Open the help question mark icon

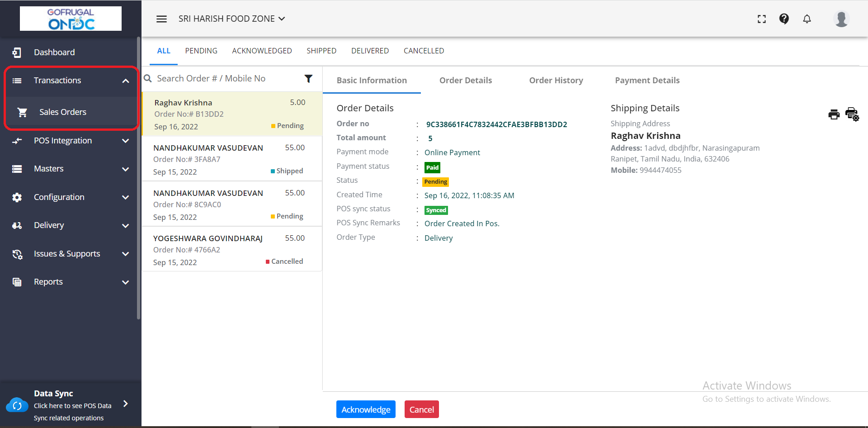784,19
